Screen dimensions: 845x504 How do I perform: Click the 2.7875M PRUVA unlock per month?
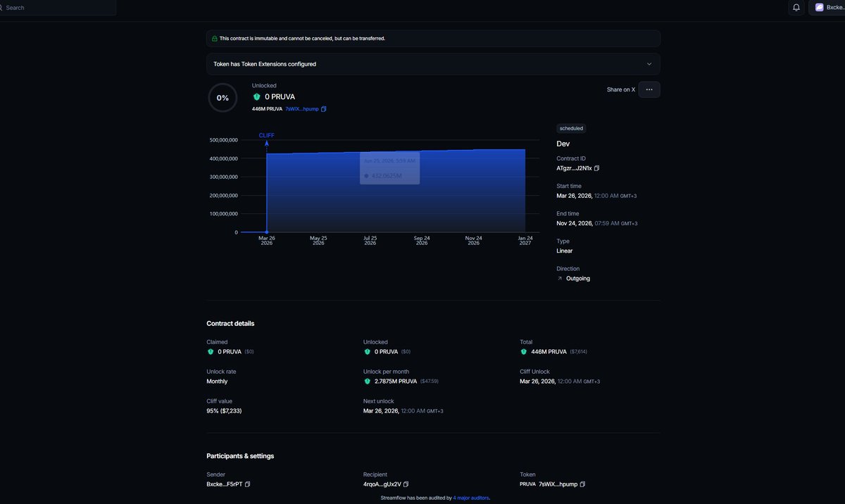coord(396,382)
